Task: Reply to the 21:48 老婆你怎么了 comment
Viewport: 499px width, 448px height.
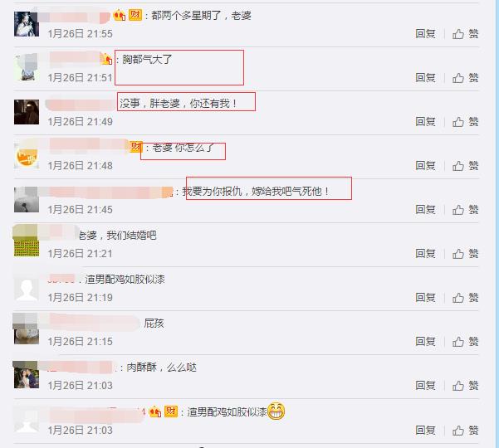Action: click(x=425, y=166)
